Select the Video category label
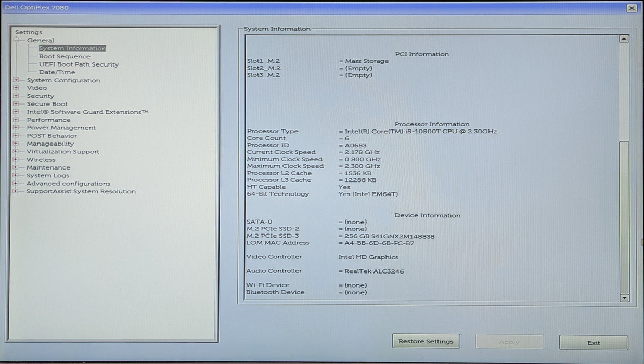Screen dimensions: 644x364 pyautogui.click(x=37, y=88)
